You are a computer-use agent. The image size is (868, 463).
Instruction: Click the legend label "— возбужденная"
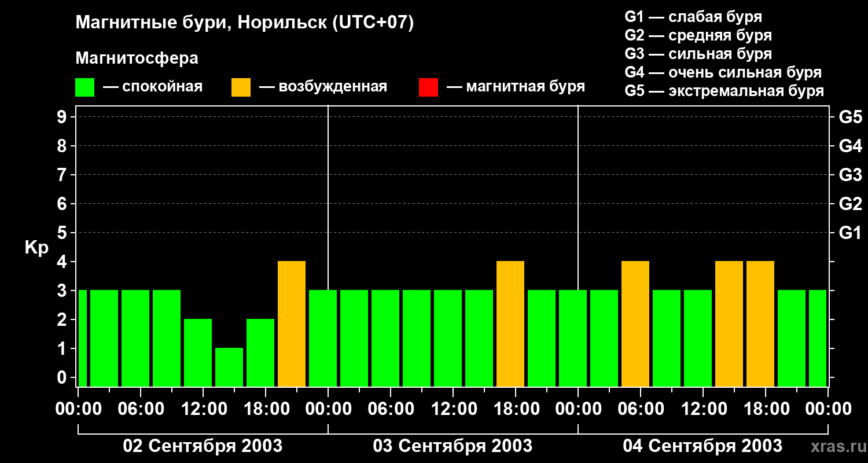pos(323,87)
